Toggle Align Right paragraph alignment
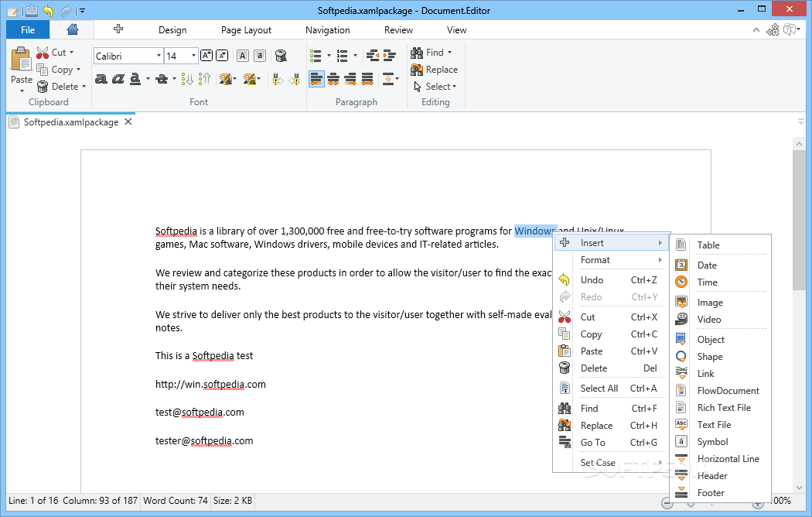This screenshot has height=517, width=812. [x=350, y=79]
